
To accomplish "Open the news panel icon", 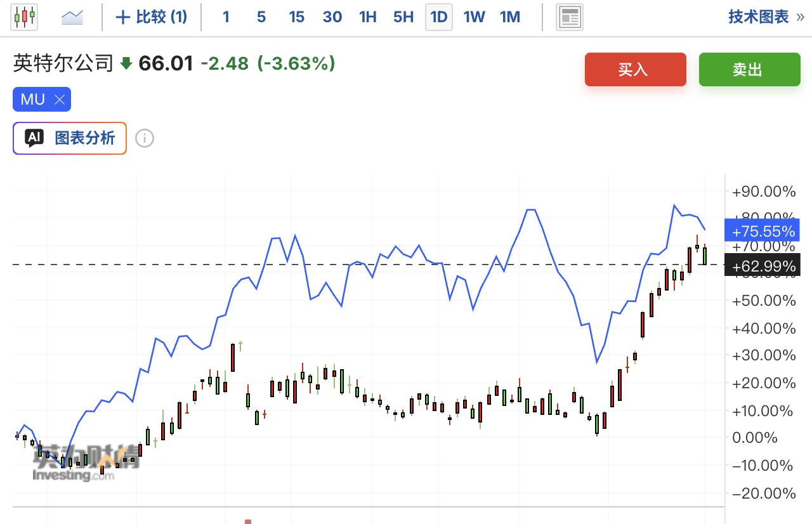I will point(569,17).
